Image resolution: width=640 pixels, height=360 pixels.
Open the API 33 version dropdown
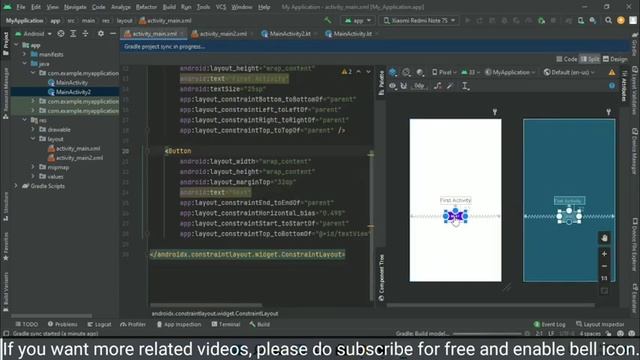(x=471, y=72)
